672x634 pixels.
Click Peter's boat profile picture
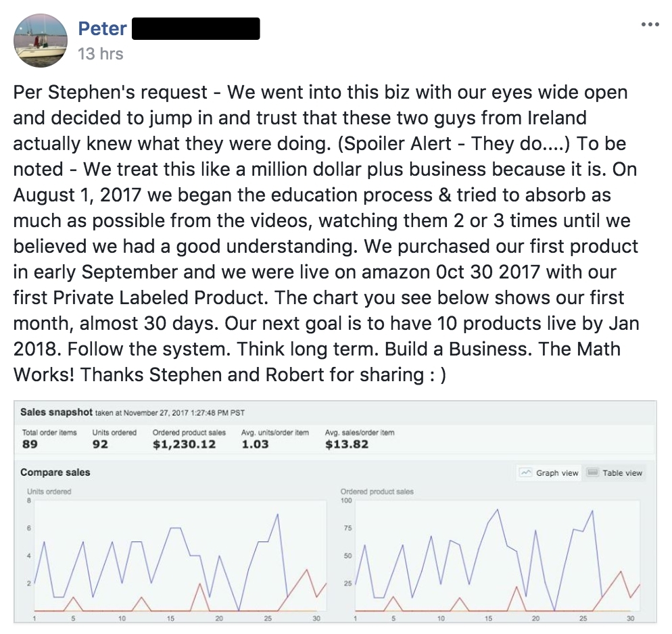(41, 41)
